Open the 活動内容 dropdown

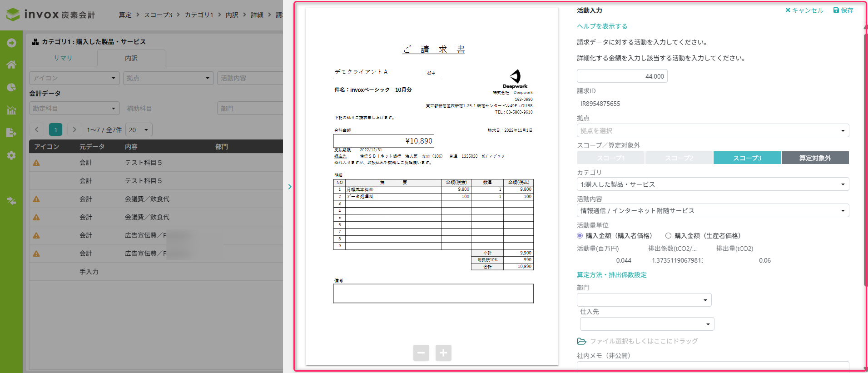pos(712,211)
